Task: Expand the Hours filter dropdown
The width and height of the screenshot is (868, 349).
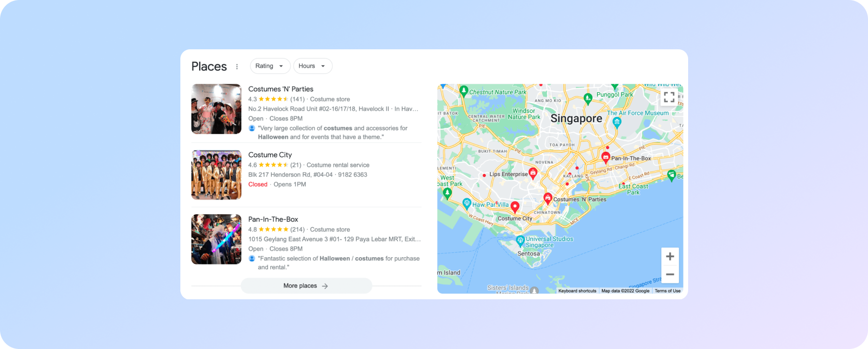Action: [312, 66]
